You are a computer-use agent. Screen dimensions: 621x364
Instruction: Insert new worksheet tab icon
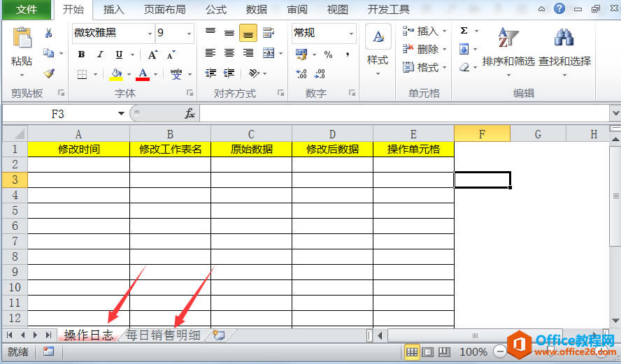pos(219,335)
